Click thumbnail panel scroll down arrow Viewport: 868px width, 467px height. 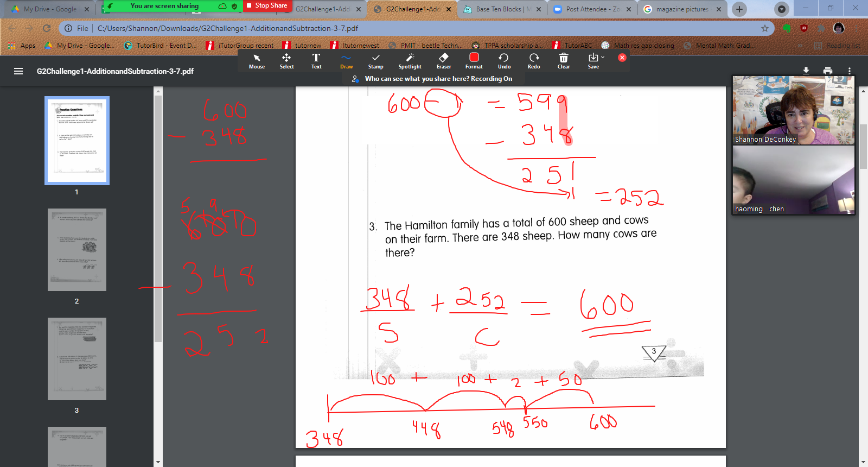point(158,462)
